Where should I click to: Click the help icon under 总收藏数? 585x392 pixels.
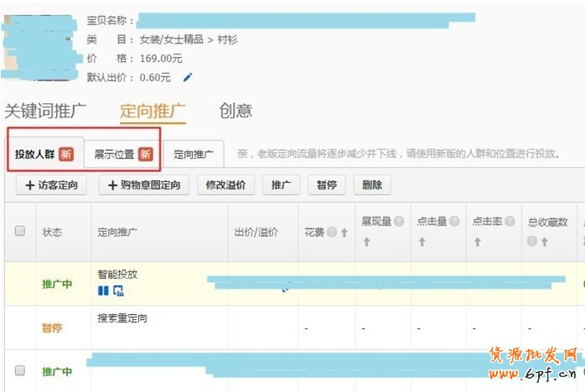[531, 241]
